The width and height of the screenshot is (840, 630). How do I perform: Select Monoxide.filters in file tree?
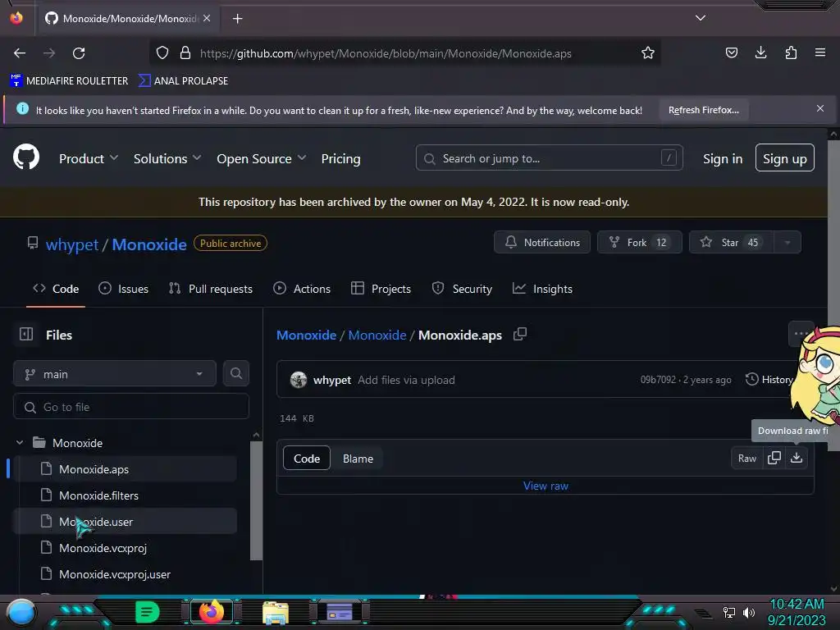125,495
